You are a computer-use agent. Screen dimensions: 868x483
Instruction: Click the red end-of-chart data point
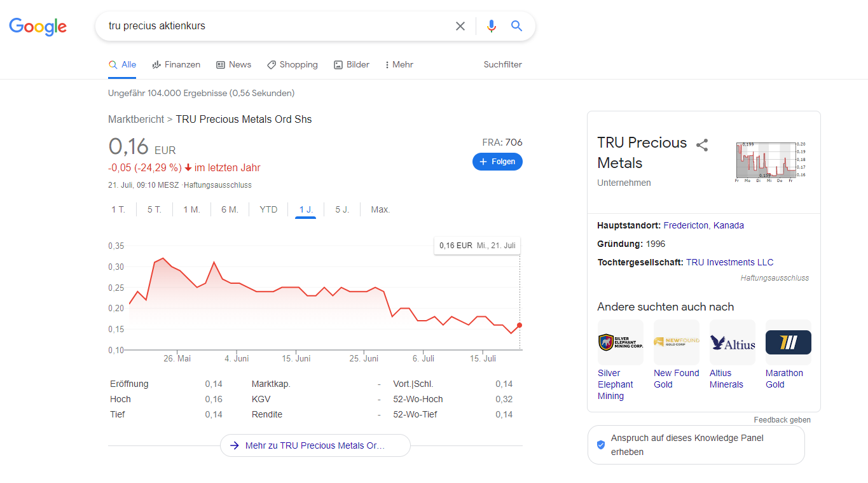pos(520,325)
